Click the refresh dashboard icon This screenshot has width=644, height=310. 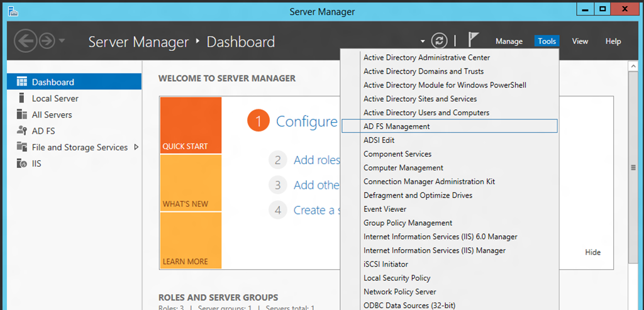pos(439,41)
